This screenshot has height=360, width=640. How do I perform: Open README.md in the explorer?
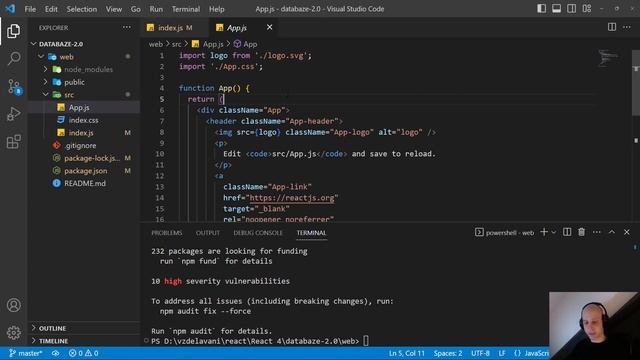[x=84, y=183]
